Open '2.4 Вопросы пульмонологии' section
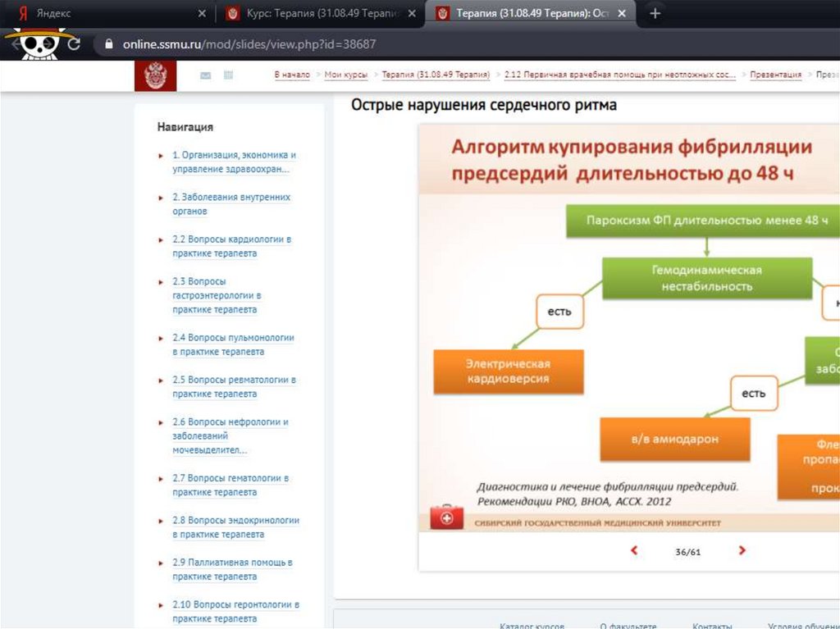The width and height of the screenshot is (840, 629). point(233,344)
